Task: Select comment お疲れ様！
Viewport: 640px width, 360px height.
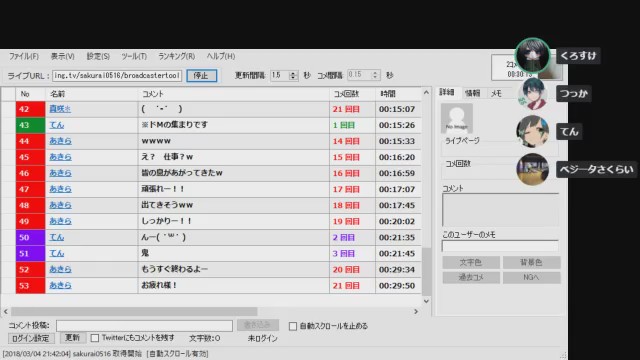Action: [x=159, y=285]
